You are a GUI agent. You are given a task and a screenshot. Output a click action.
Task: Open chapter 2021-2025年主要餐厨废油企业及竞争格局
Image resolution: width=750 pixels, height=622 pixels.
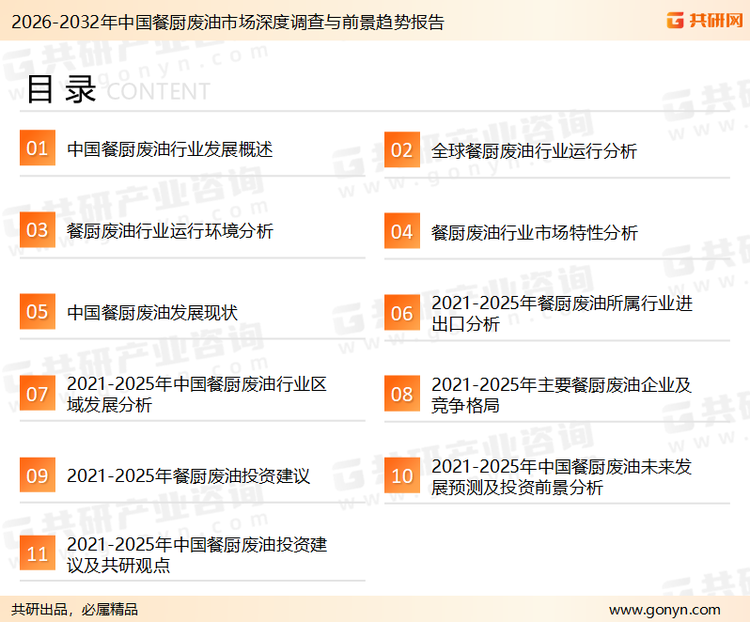coord(562,395)
